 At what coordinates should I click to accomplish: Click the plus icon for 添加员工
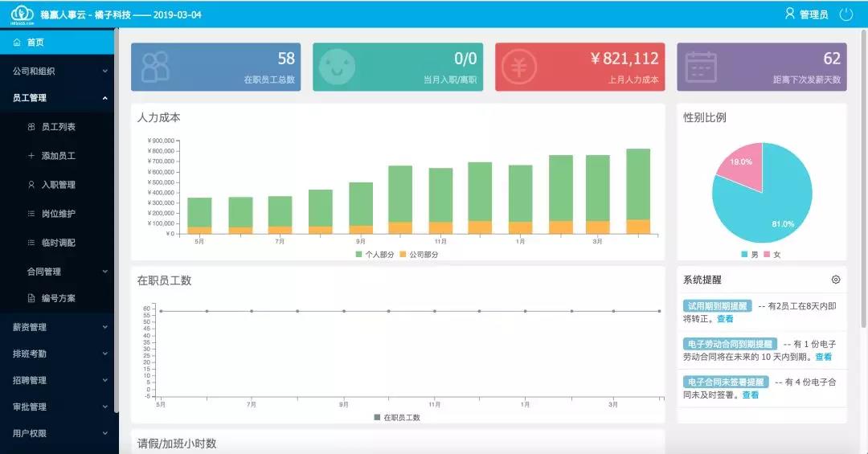[x=31, y=156]
